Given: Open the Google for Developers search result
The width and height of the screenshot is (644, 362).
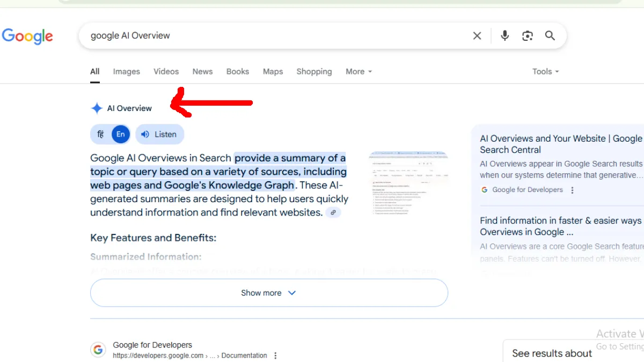Looking at the screenshot, I should pyautogui.click(x=152, y=345).
